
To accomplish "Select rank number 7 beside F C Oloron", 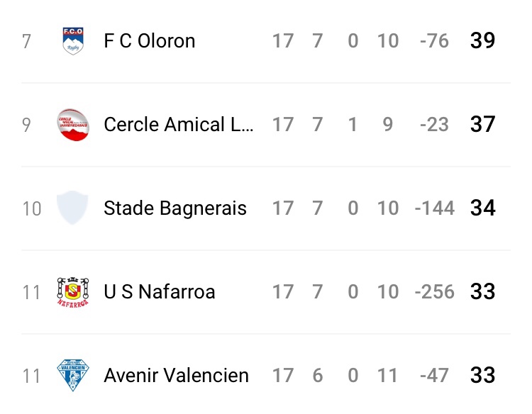I will pyautogui.click(x=27, y=41).
